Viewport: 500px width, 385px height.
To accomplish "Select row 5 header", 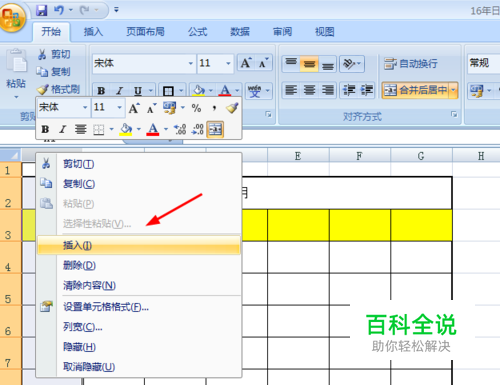I will tap(11, 290).
